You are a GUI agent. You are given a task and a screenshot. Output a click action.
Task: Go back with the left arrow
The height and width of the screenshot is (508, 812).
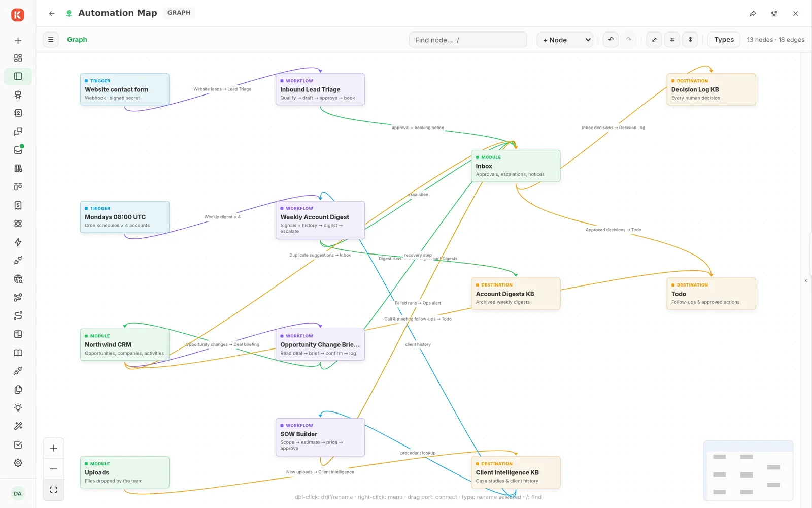[x=52, y=14]
